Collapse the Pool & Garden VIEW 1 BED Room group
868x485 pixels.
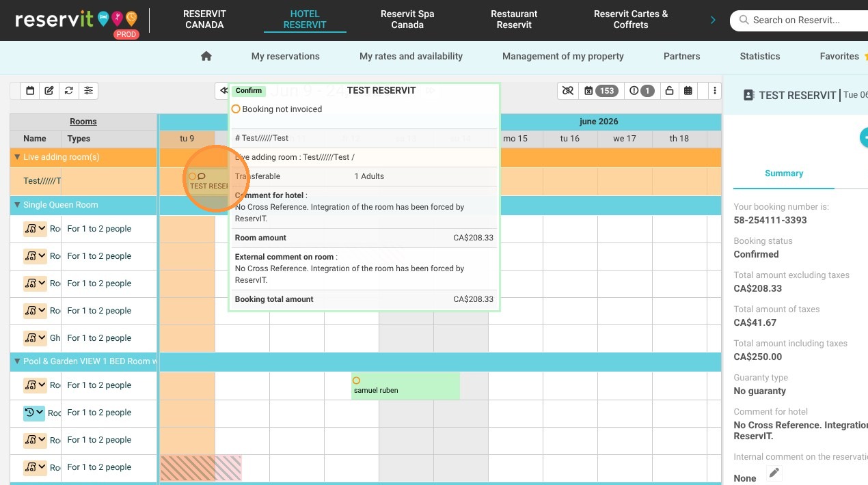pyautogui.click(x=17, y=361)
